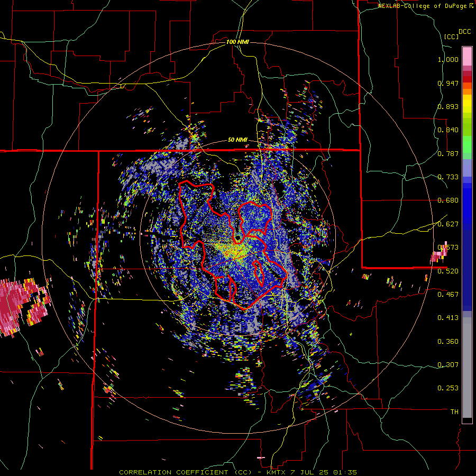Screen dimensions: 476x476
Task: Click the 0.360 scale value
Action: 448,342
